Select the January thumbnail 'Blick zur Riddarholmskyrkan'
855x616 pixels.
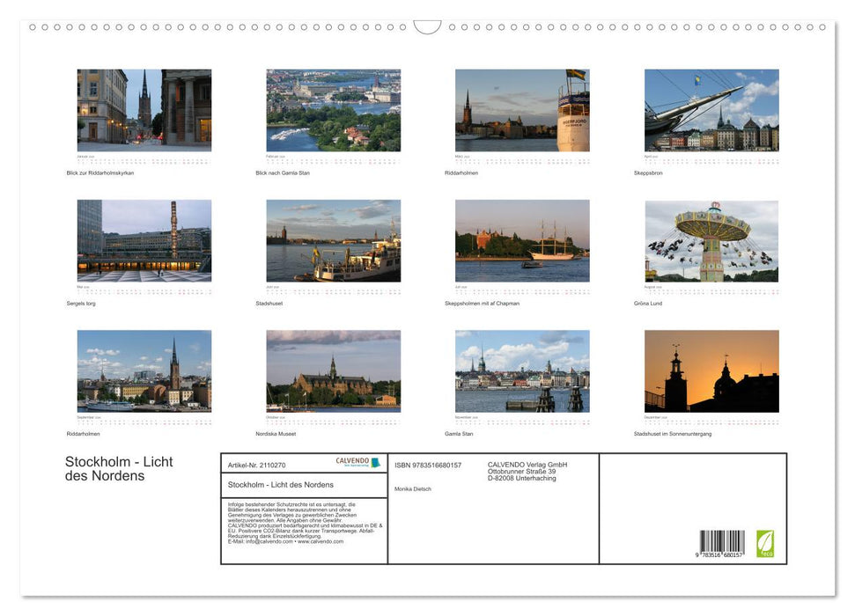click(x=144, y=110)
